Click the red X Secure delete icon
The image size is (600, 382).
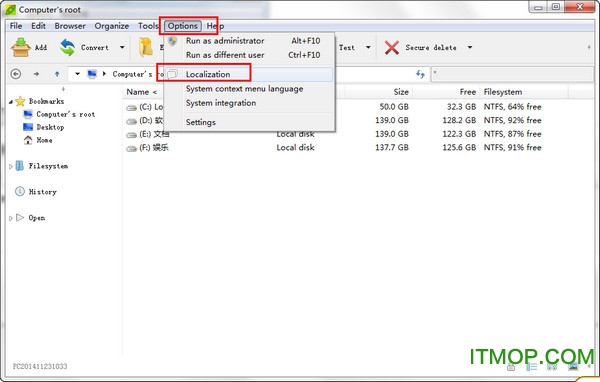[391, 47]
